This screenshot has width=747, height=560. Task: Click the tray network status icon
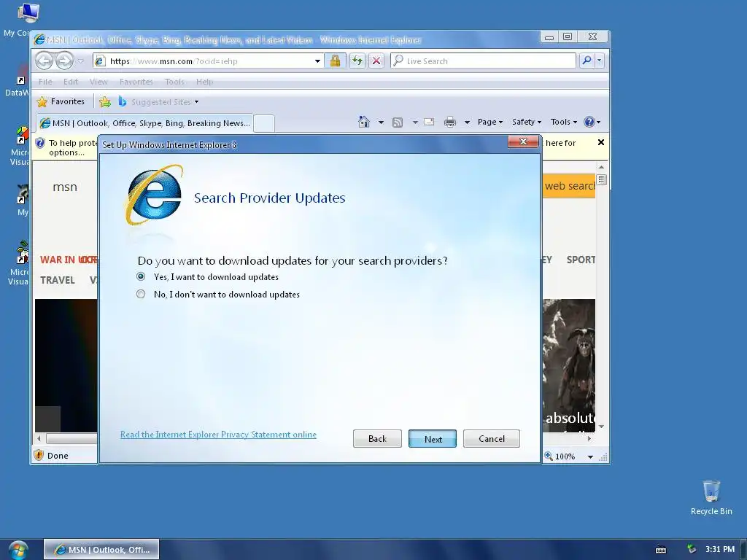692,549
